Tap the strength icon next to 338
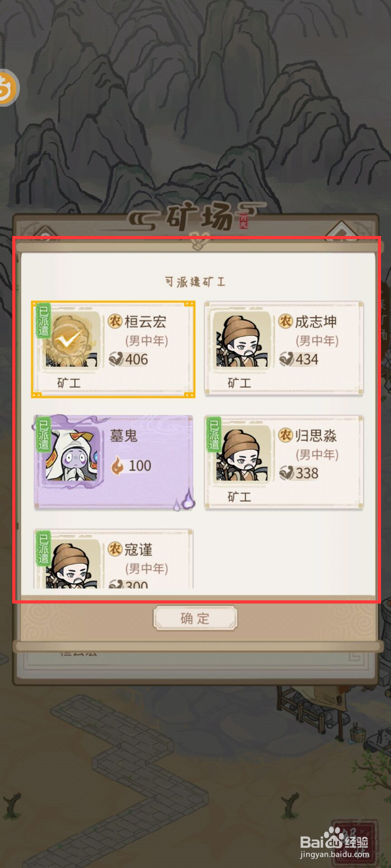 (x=287, y=473)
